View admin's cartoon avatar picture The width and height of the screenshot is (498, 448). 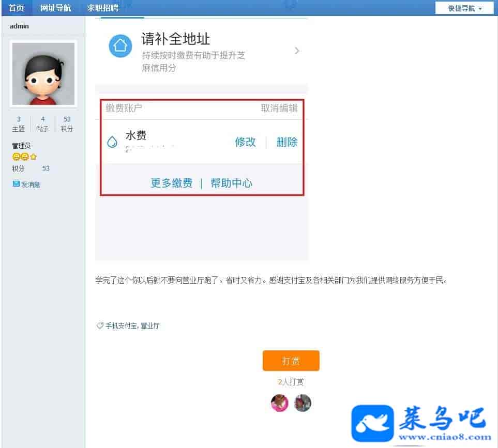click(43, 73)
